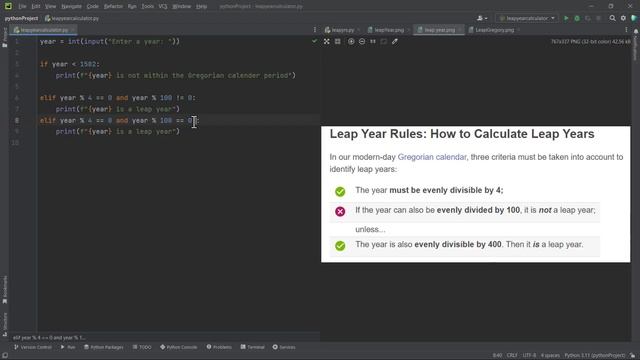Open the Window menu

click(x=182, y=7)
